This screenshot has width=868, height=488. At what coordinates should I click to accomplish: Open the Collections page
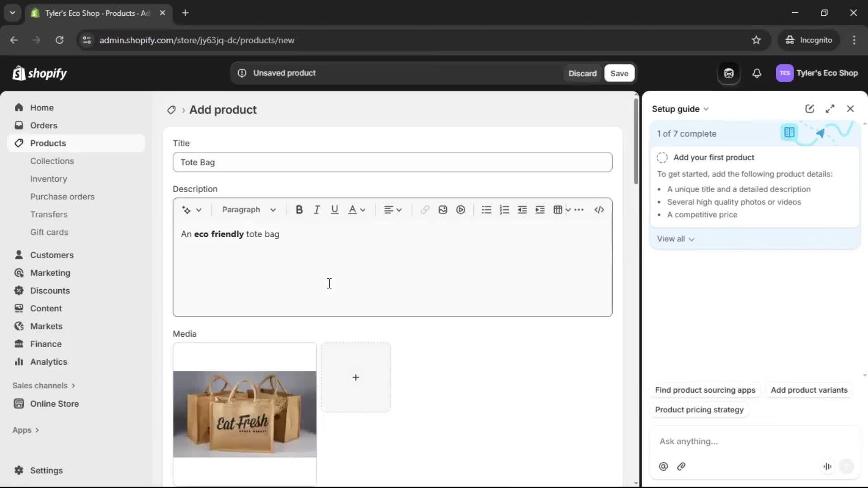coord(52,161)
